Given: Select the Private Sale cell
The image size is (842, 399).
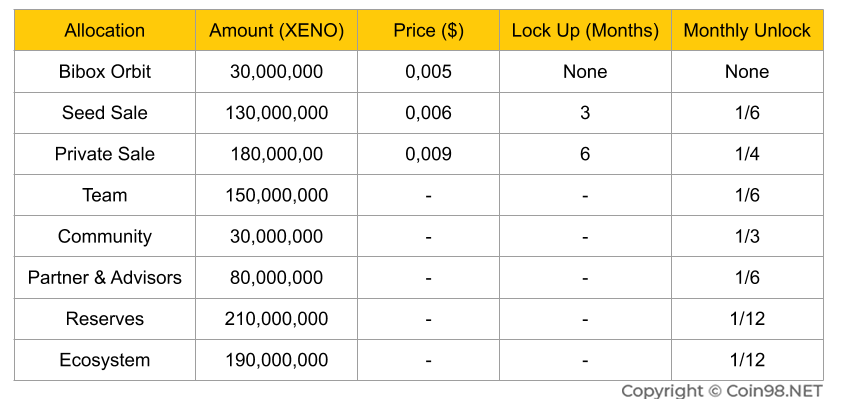Looking at the screenshot, I should (x=105, y=155).
